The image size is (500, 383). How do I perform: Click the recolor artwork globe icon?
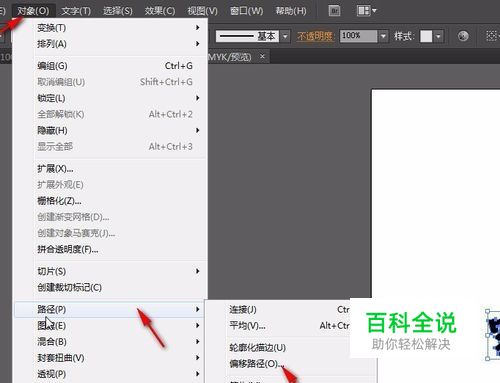463,36
